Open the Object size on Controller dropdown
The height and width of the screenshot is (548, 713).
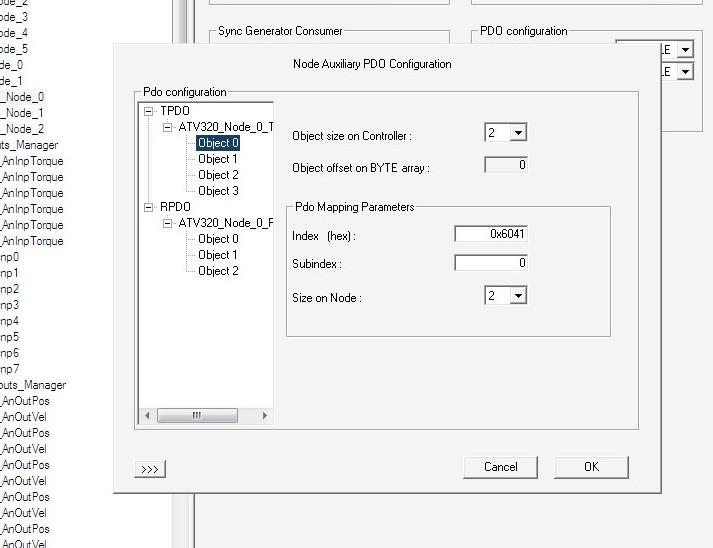click(x=517, y=133)
